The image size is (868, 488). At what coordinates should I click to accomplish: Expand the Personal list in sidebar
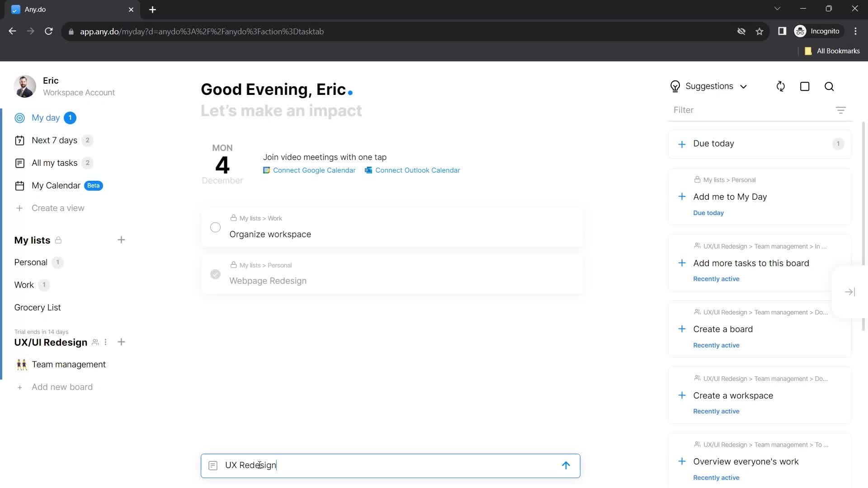pos(30,262)
